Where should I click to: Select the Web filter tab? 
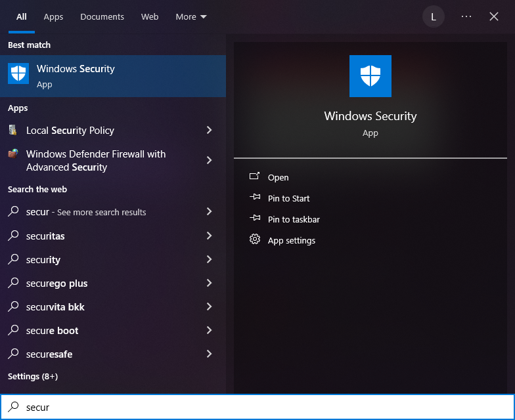(150, 16)
